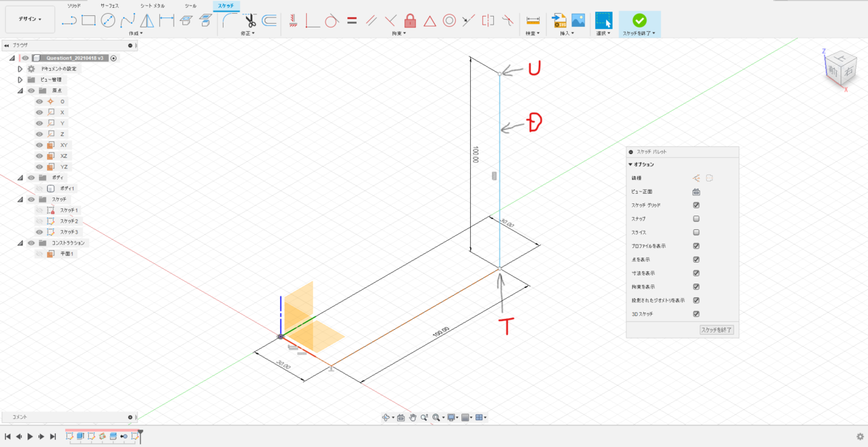This screenshot has height=447, width=868.
Task: Apply the Horizontal/Vertical constraint
Action: click(x=294, y=20)
